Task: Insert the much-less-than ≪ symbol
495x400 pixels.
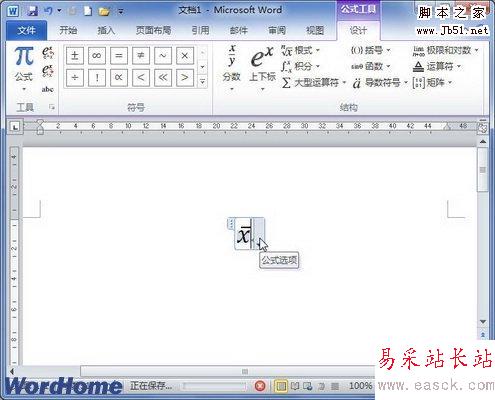Action: 163,78
